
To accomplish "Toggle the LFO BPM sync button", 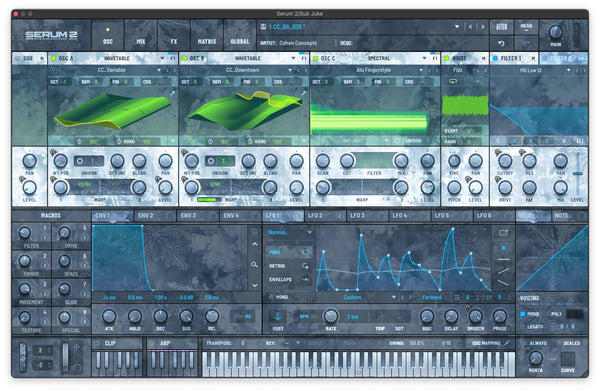I will point(304,316).
